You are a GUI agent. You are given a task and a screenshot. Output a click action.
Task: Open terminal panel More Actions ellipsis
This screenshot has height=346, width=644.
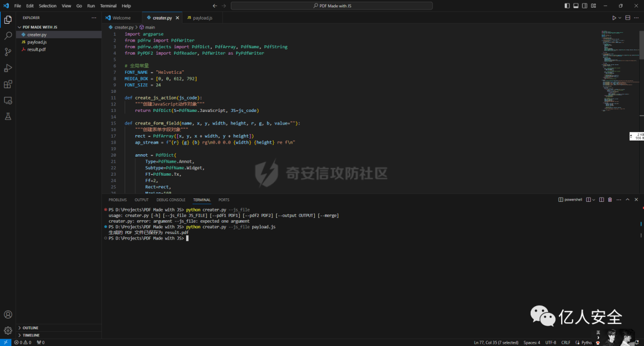click(x=619, y=200)
